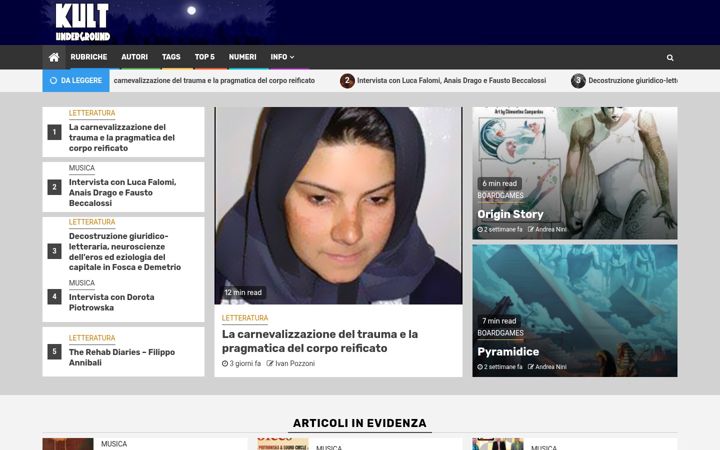The image size is (720, 450).
Task: Open the RUBRICHE menu item
Action: pyautogui.click(x=89, y=57)
